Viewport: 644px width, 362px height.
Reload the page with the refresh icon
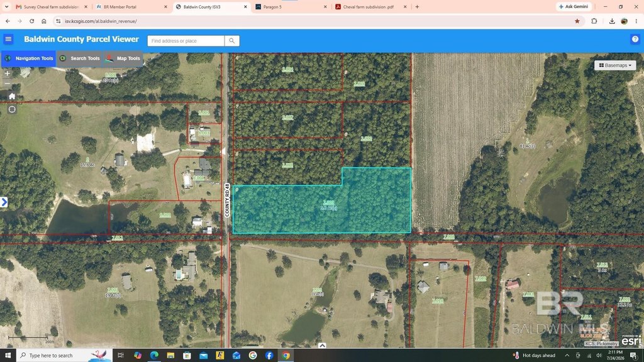31,21
